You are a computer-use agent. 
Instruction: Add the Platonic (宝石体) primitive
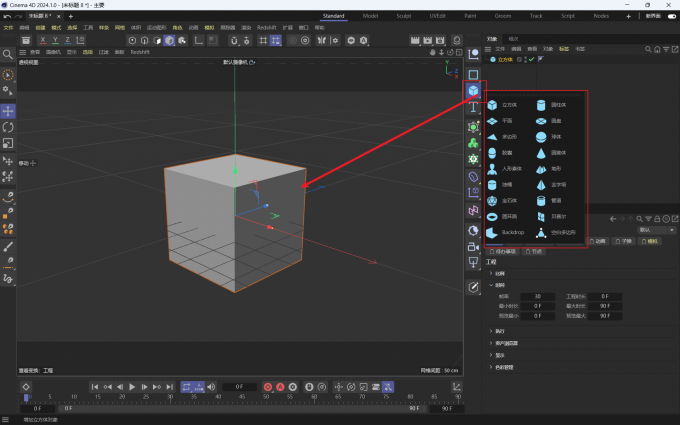pos(502,201)
